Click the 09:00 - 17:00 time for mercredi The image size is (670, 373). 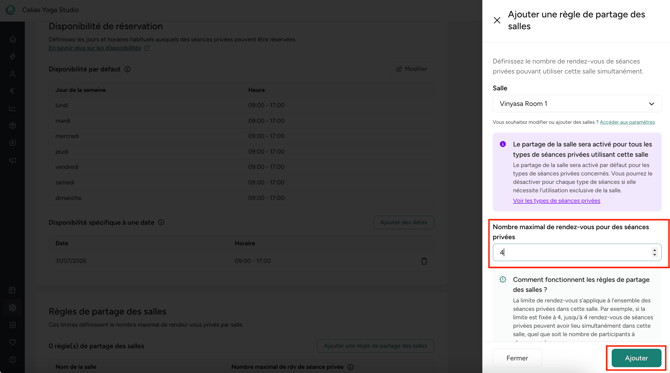coord(266,136)
